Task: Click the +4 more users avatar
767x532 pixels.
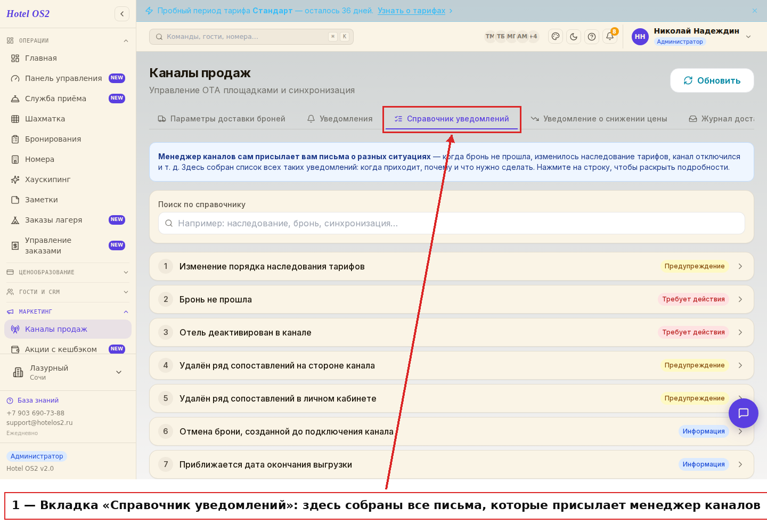Action: pyautogui.click(x=533, y=36)
